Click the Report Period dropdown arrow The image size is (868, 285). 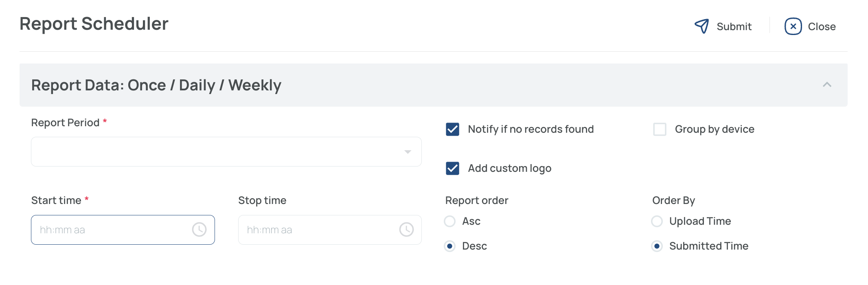pyautogui.click(x=408, y=152)
